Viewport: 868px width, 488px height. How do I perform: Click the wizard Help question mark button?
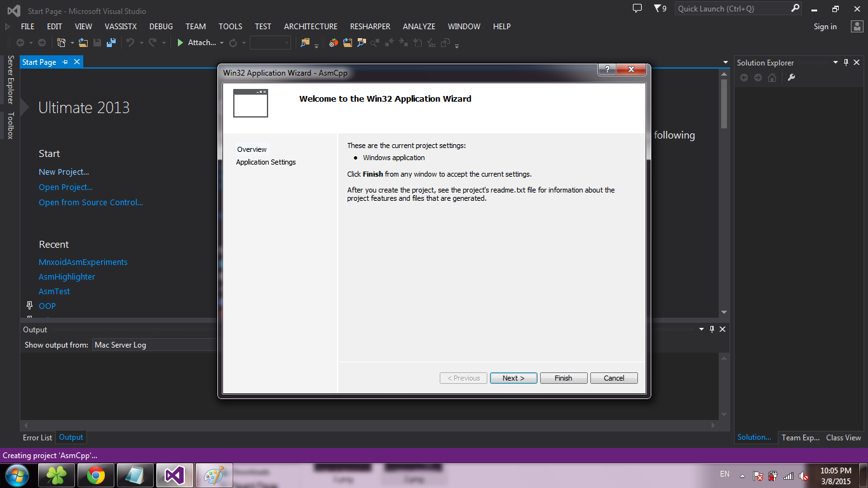pos(607,70)
